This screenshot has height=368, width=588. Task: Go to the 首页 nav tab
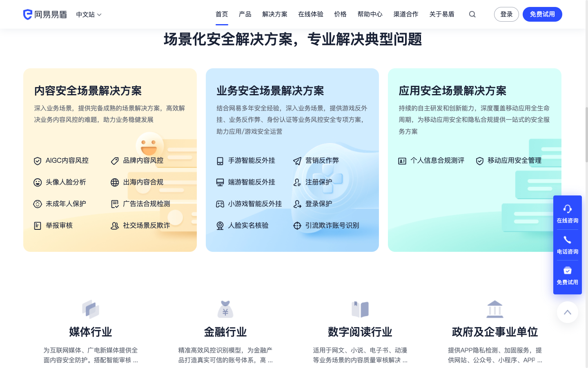(222, 14)
